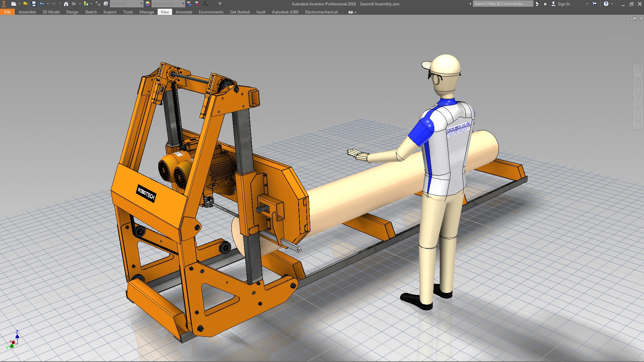Toggle ribbon display mode button after Electromechanical

point(351,12)
